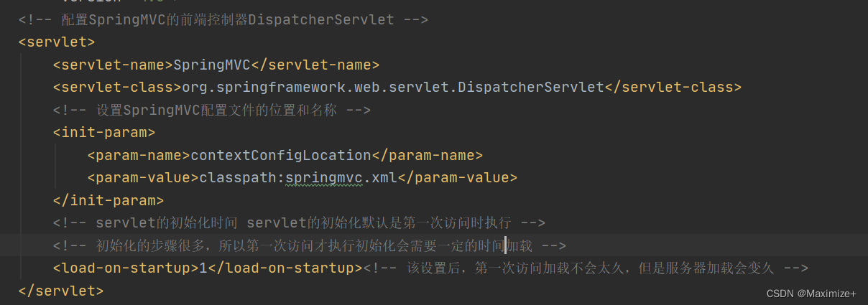Viewport: 868px width, 305px height.
Task: Click the opening <init-param> tag
Action: pos(104,133)
